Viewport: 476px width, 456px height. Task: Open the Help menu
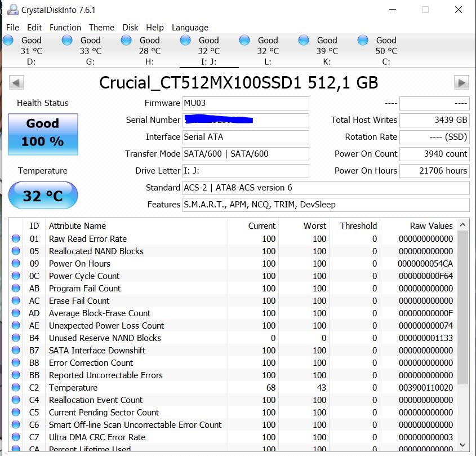point(155,28)
